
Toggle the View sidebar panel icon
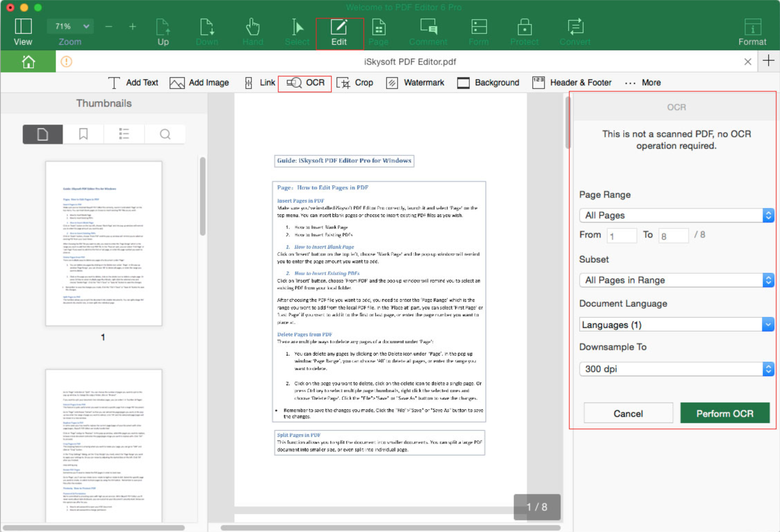[23, 27]
